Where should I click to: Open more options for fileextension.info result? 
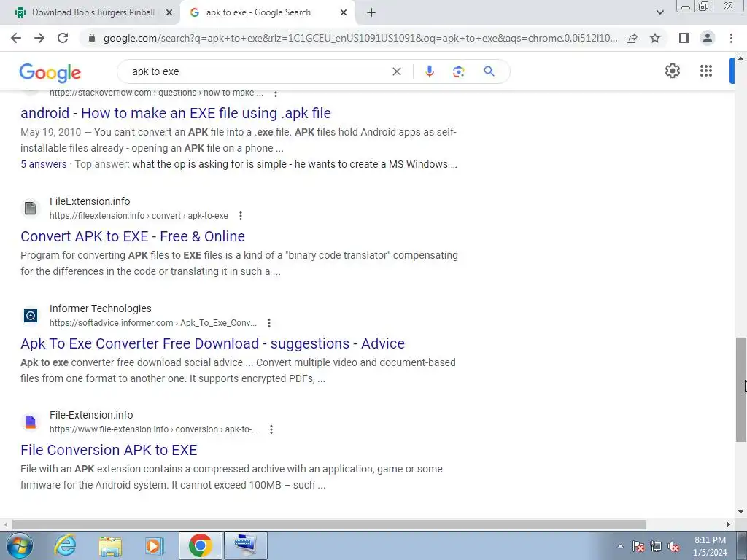coord(241,216)
